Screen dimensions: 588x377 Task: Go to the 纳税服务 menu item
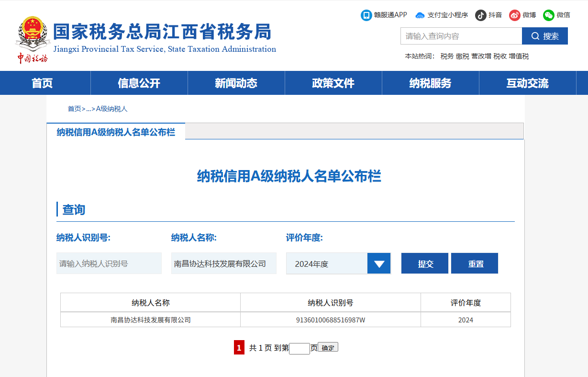pos(430,83)
